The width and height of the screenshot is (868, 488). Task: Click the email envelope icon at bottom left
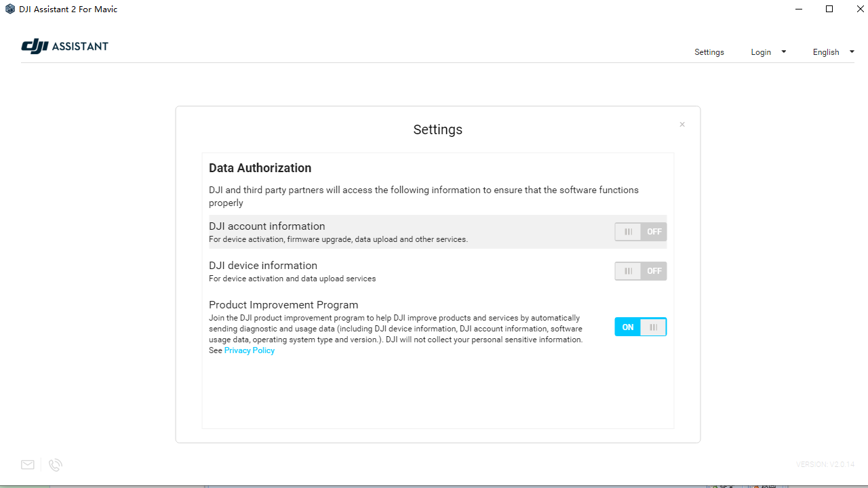click(x=28, y=465)
